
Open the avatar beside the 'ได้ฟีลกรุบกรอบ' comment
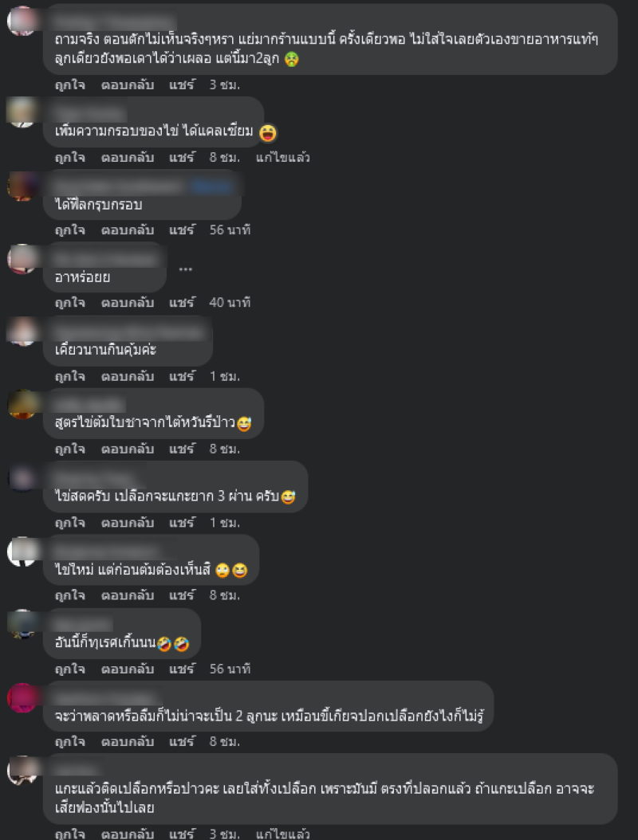(22, 186)
